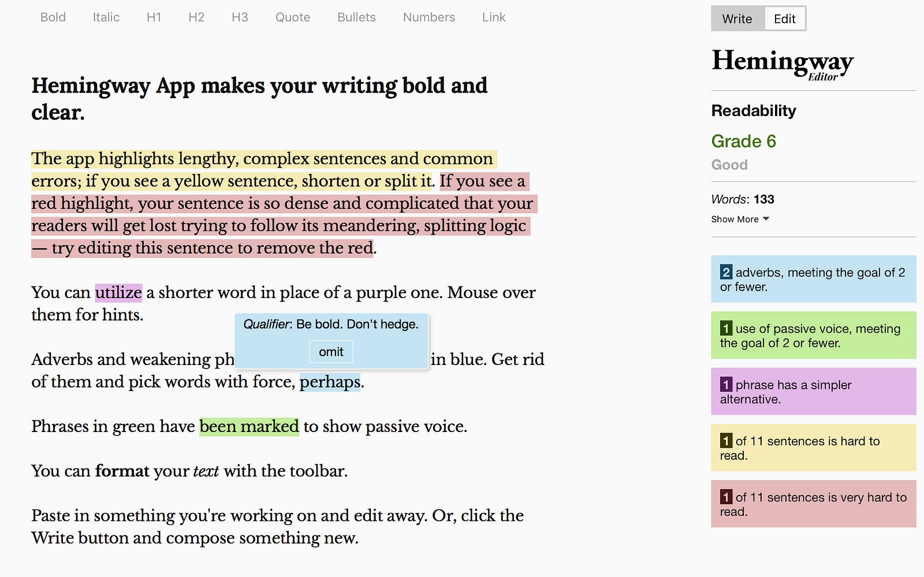Add a Link via toolbar
Viewport: 924px width, 577px height.
(494, 17)
